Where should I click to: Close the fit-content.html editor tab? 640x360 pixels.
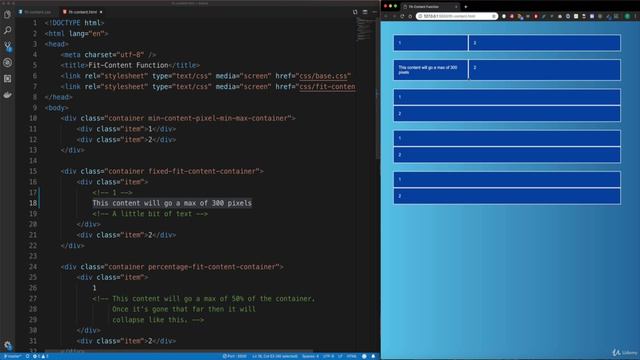tap(101, 12)
